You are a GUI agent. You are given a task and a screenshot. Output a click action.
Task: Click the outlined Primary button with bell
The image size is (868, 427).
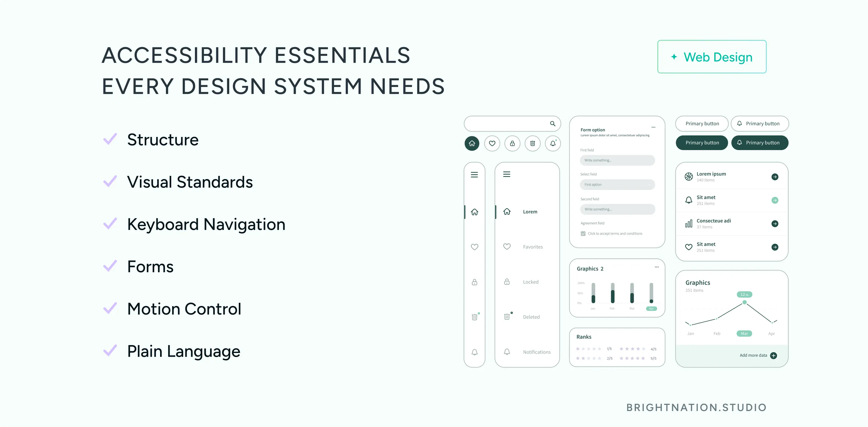759,124
